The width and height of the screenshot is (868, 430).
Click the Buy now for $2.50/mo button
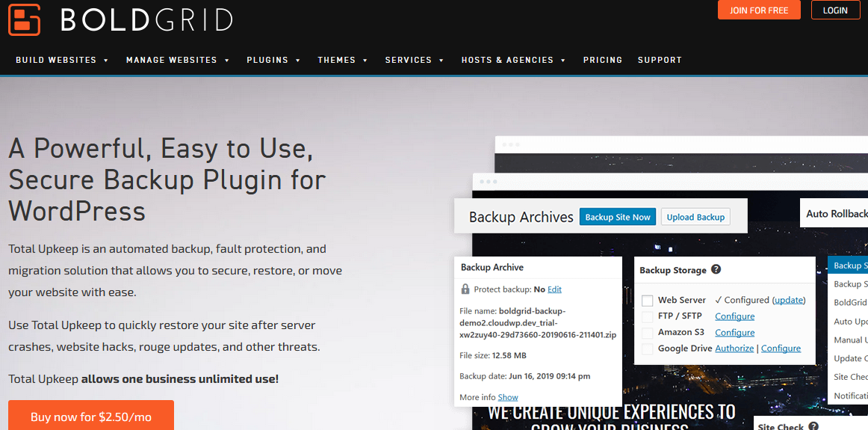[91, 417]
